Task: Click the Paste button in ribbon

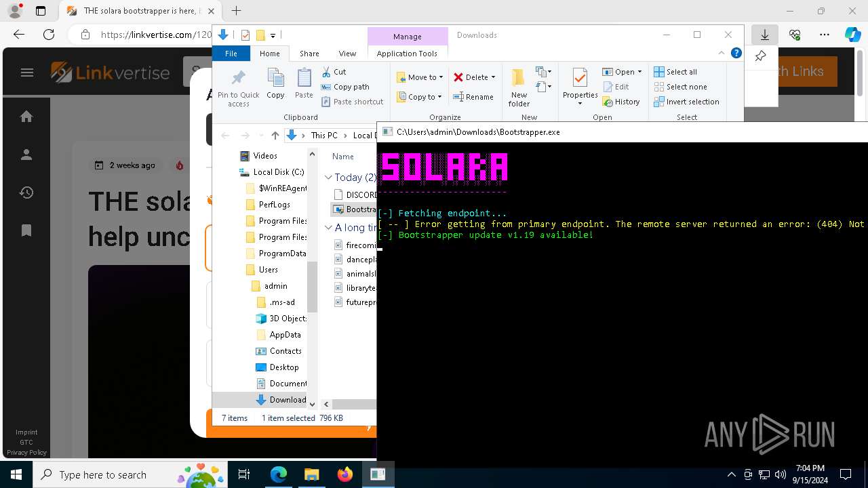Action: (304, 84)
